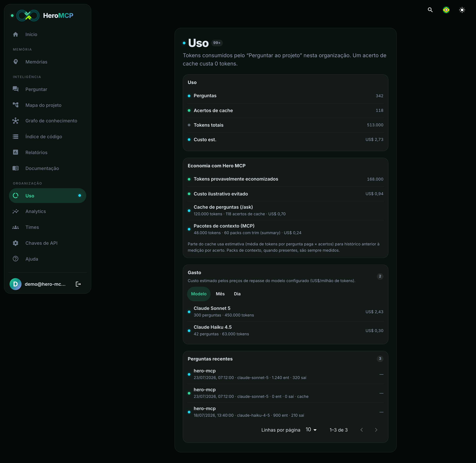
Task: Open Documentação page
Action: click(x=48, y=168)
